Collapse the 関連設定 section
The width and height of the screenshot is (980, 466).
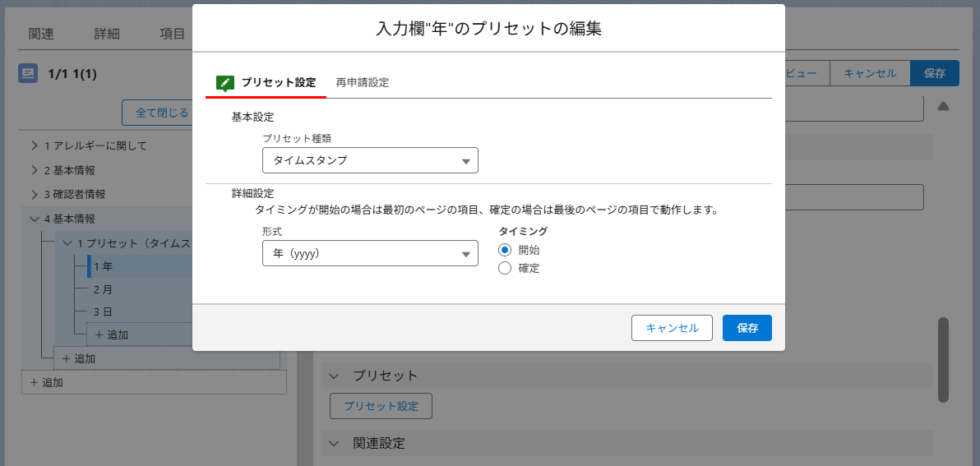point(334,443)
